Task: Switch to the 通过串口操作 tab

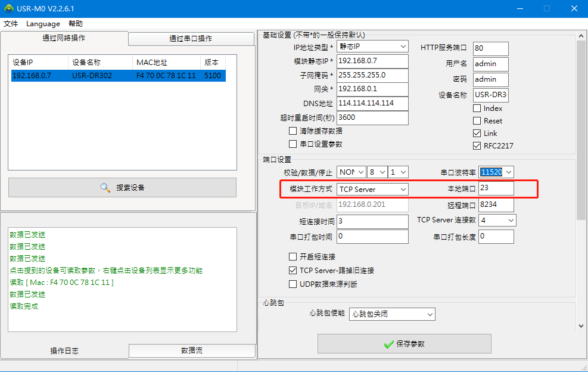Action: [191, 39]
